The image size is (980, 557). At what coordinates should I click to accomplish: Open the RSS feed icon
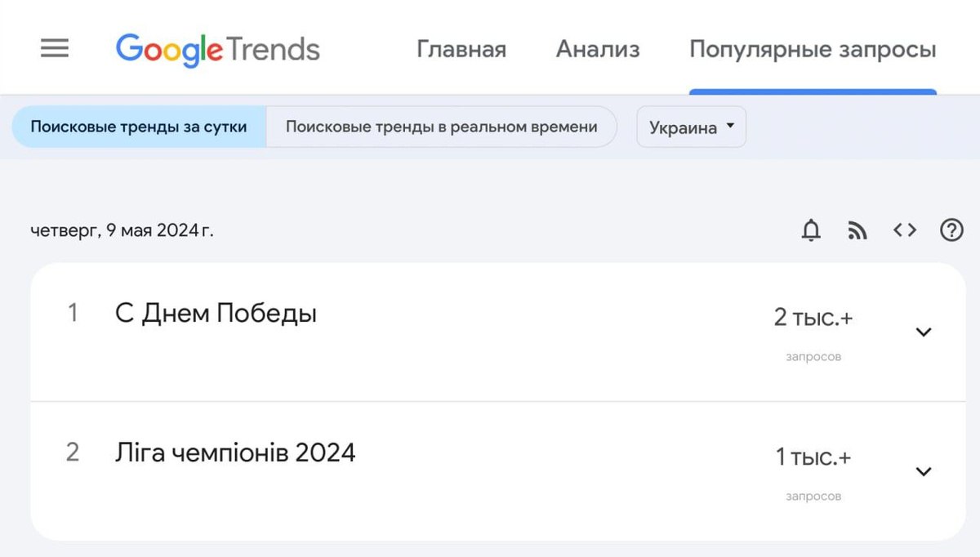[x=857, y=231]
